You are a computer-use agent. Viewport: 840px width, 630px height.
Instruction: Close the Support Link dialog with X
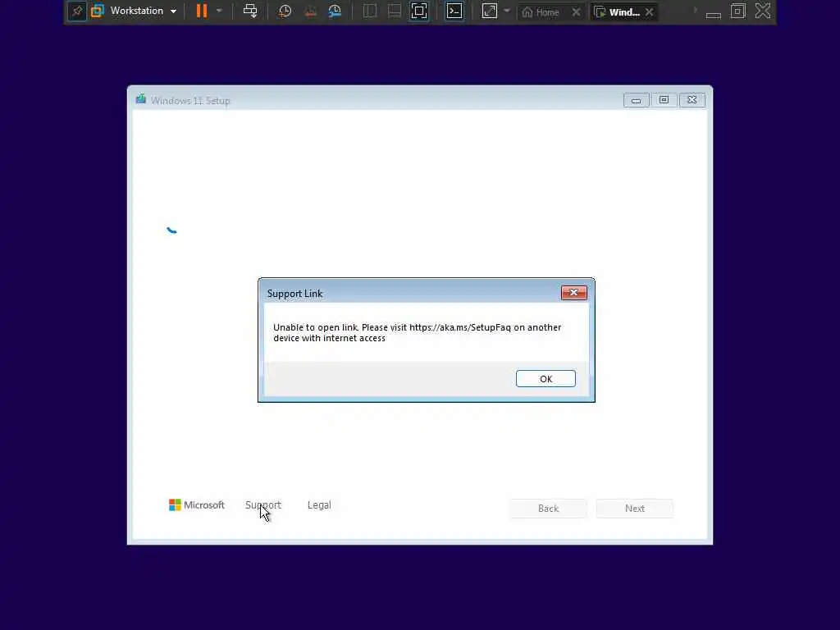pos(573,293)
